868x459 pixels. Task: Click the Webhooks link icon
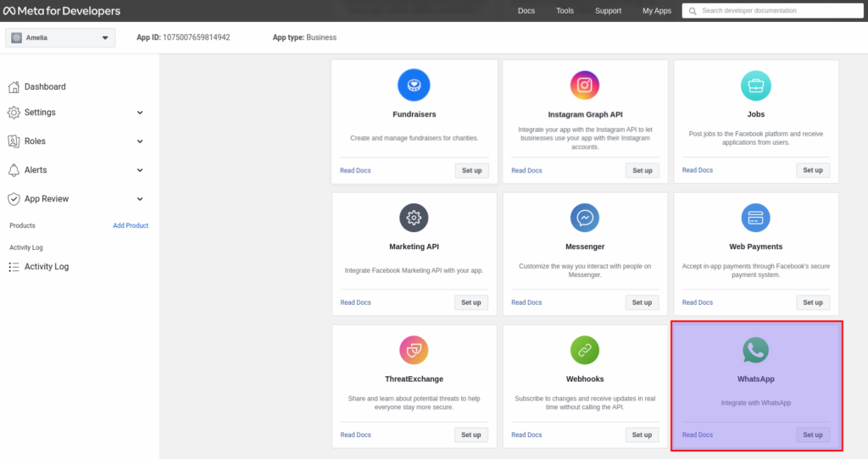(585, 350)
